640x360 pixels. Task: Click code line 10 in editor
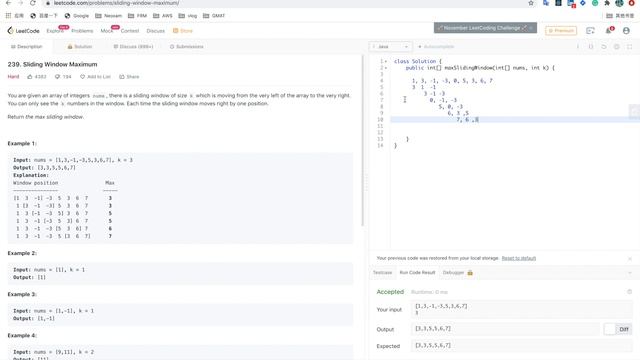click(x=515, y=120)
